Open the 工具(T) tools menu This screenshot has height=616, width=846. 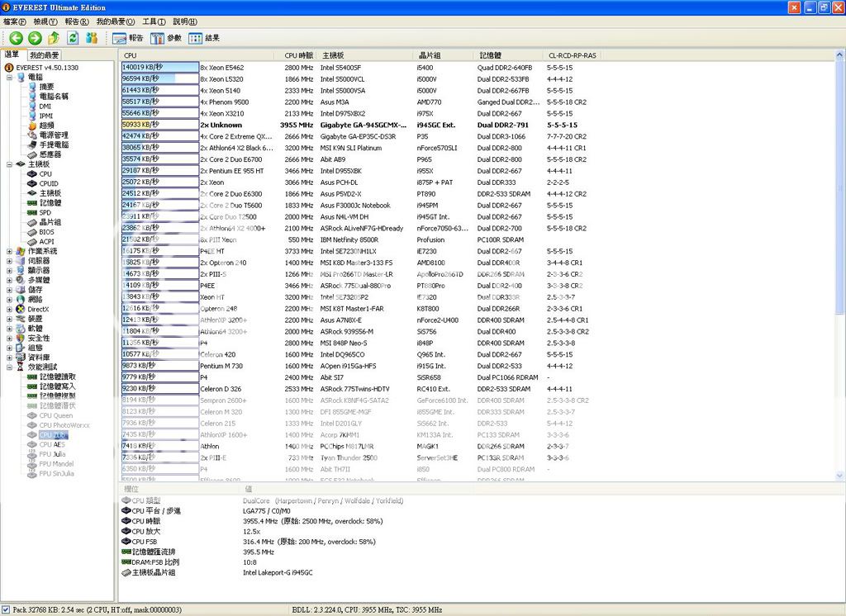154,21
